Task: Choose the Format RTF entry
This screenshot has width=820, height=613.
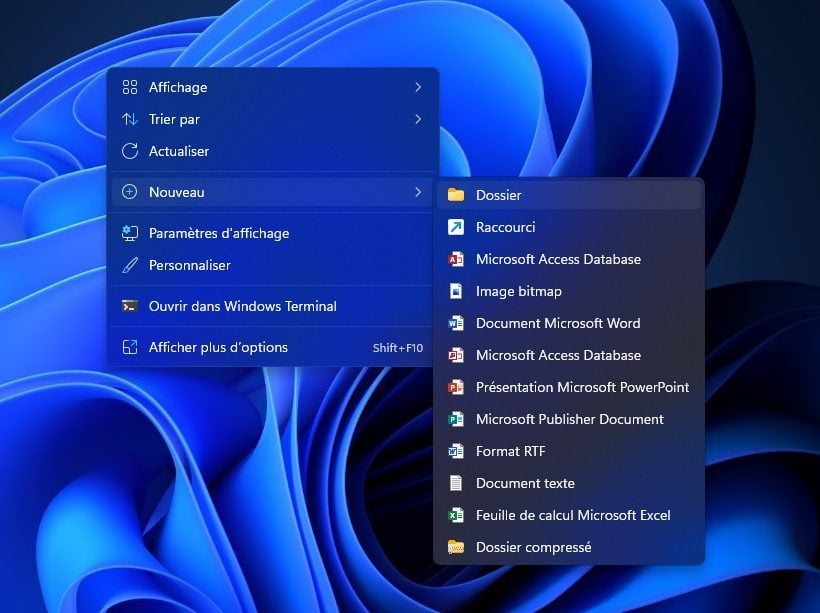Action: coord(569,451)
